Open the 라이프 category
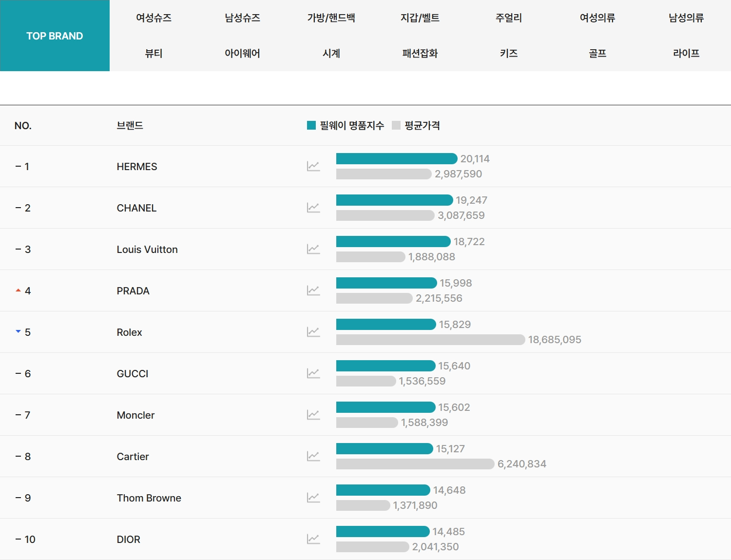731x560 pixels. pos(686,54)
